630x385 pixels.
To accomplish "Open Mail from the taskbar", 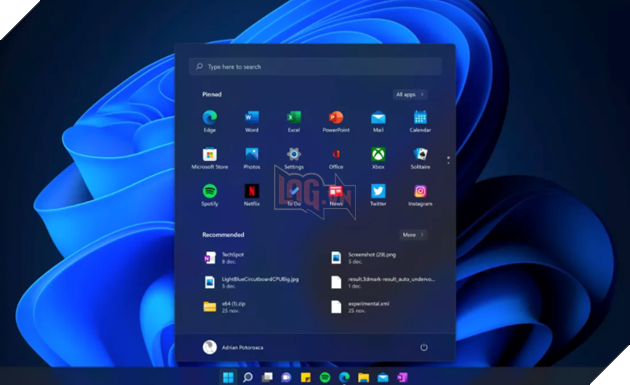I will tap(382, 377).
